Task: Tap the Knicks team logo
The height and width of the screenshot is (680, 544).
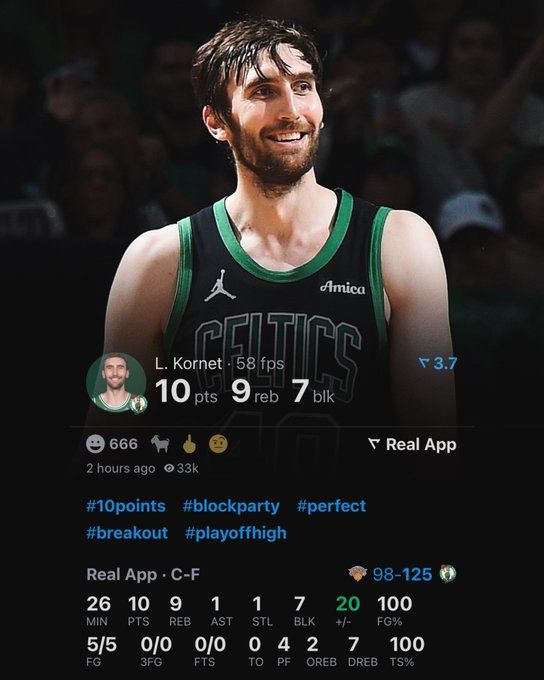Action: coord(357,574)
